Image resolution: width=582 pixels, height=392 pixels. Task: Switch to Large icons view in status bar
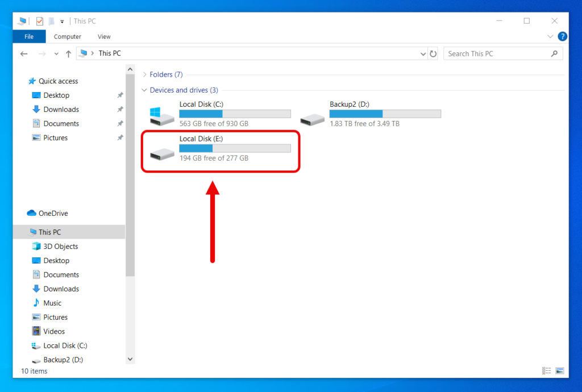pyautogui.click(x=560, y=370)
